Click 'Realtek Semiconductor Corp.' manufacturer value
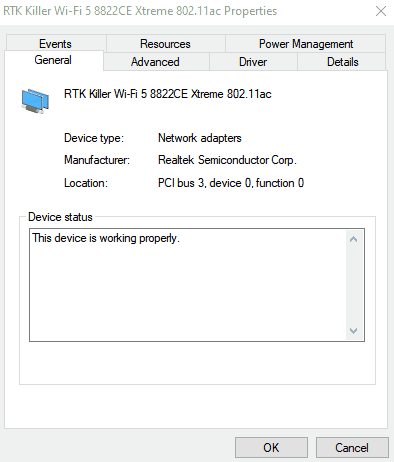The width and height of the screenshot is (394, 462). tap(227, 160)
